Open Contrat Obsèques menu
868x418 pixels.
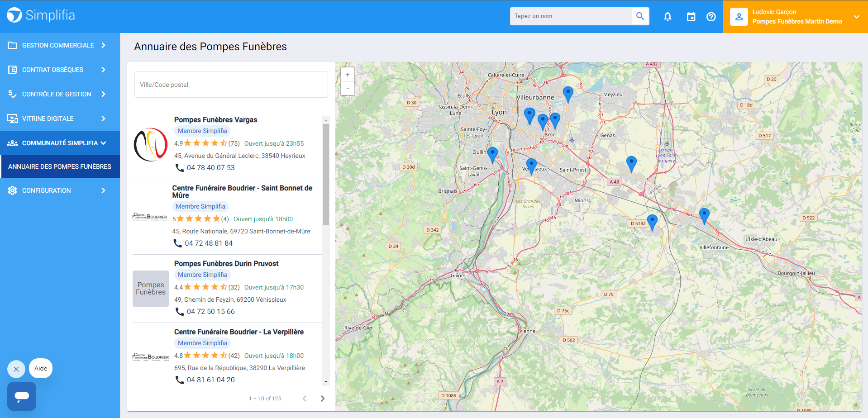click(60, 70)
